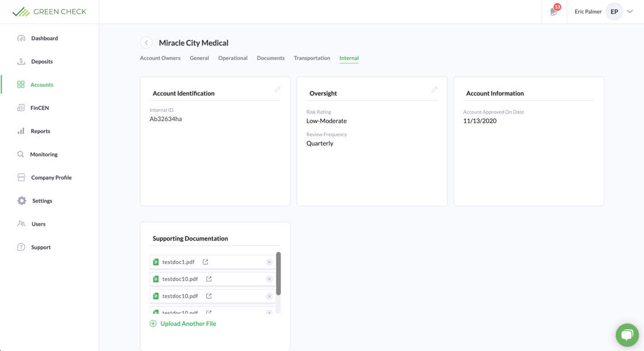Click the EP user avatar

click(x=614, y=12)
